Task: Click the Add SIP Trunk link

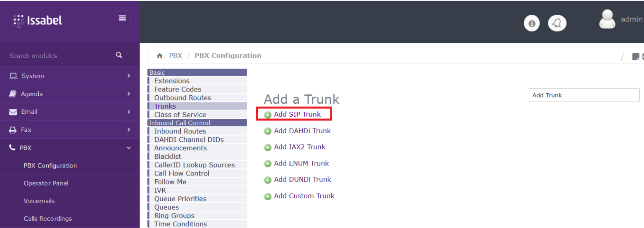Action: click(297, 114)
